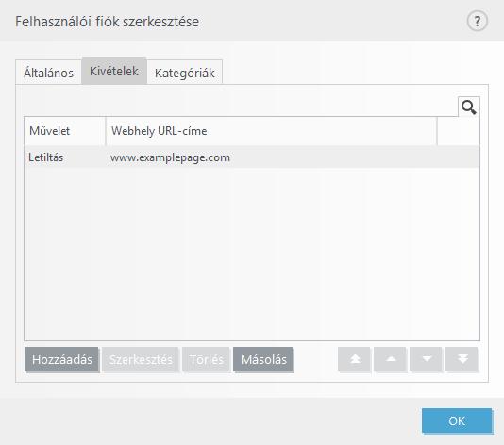Move entry up with single up arrow
This screenshot has height=445, width=504.
pos(391,359)
